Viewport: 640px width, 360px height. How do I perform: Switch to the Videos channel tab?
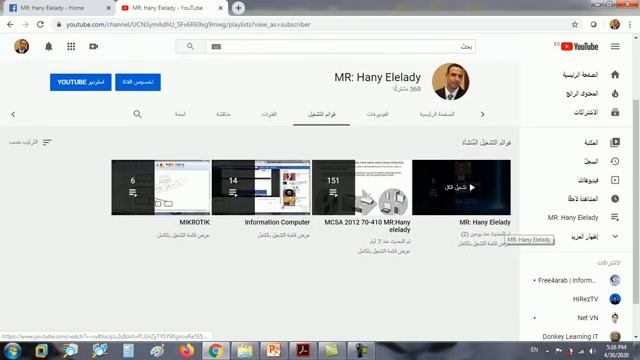(378, 114)
